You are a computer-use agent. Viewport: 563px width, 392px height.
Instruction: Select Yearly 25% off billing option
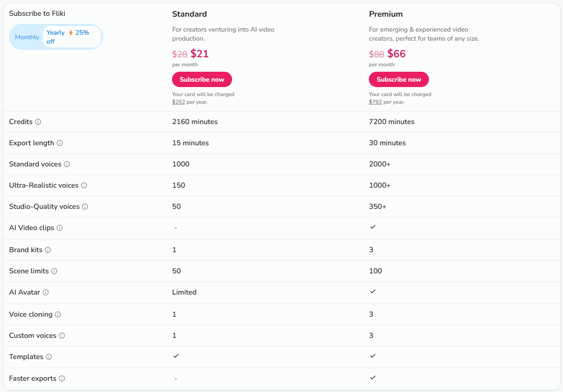click(x=72, y=37)
